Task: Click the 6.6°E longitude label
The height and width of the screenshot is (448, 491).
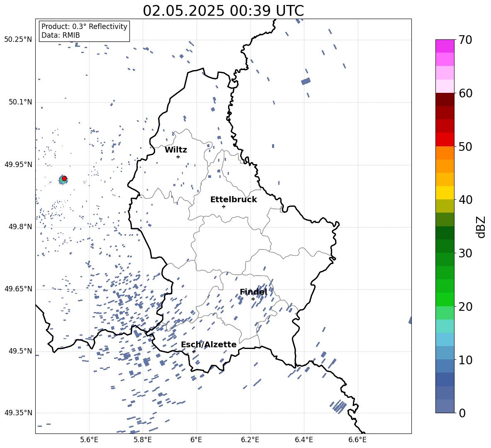Action: click(357, 440)
